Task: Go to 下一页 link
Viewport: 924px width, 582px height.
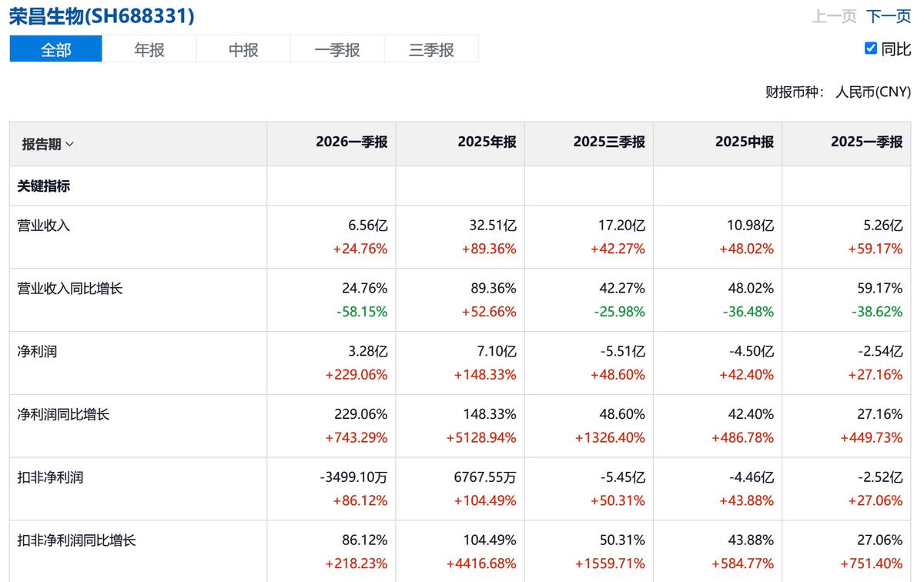Action: pos(889,16)
